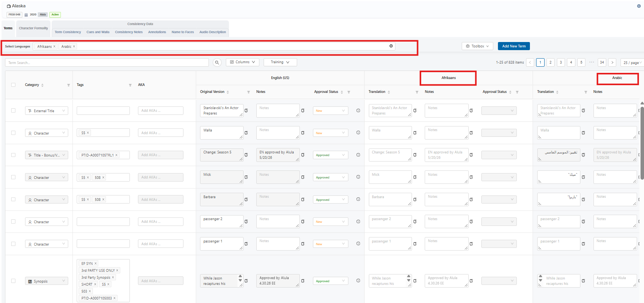Open info icon for External Title row

(358, 111)
